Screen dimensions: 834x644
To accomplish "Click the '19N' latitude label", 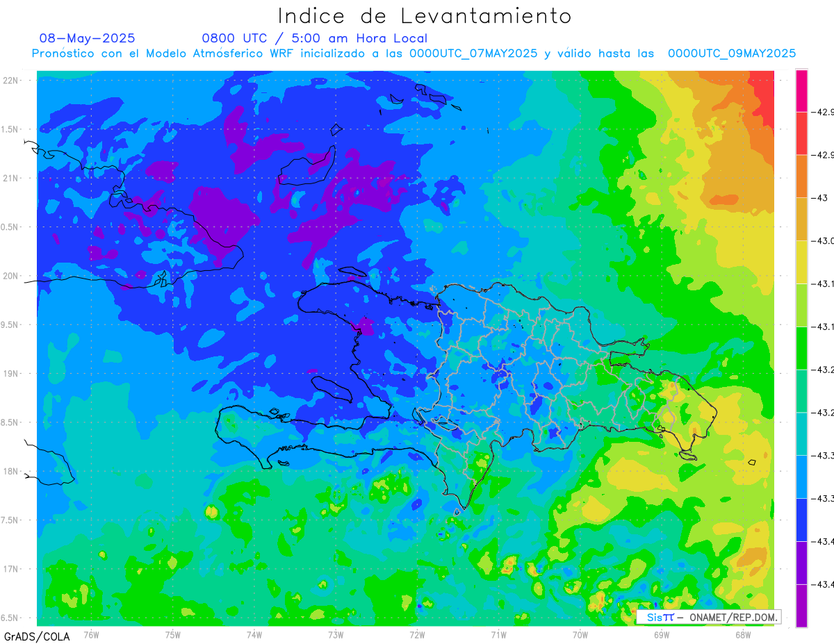I will tap(12, 374).
